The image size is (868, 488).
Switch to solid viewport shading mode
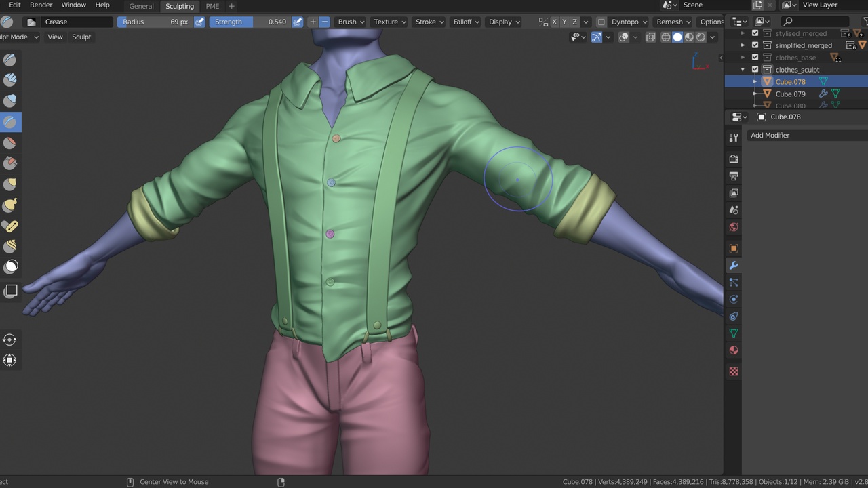pyautogui.click(x=677, y=37)
